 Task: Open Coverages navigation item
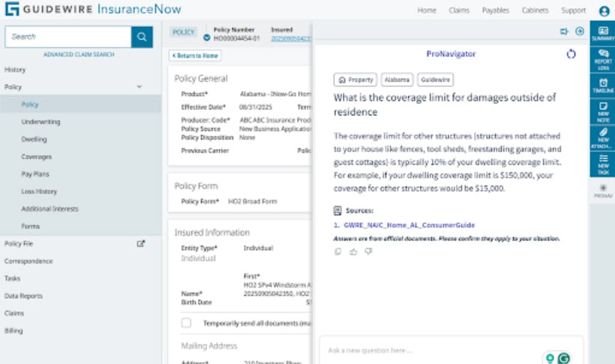pos(37,157)
